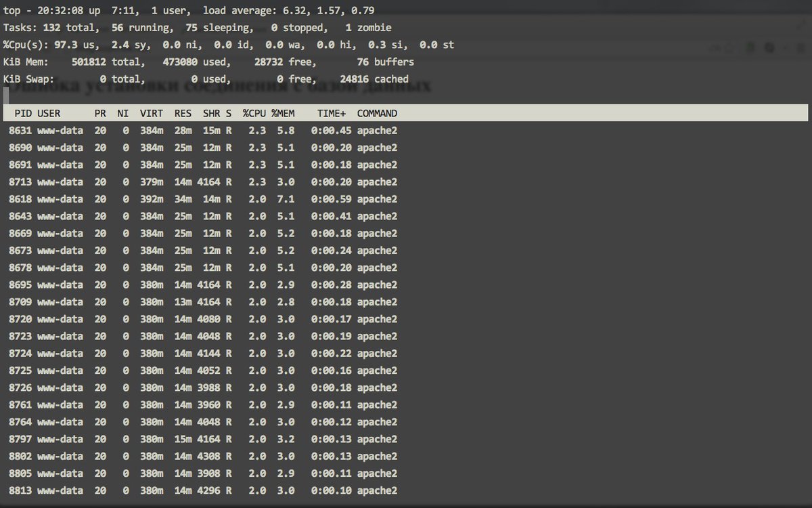This screenshot has height=508, width=812.
Task: Click the '56 running' tasks count
Action: tap(143, 28)
